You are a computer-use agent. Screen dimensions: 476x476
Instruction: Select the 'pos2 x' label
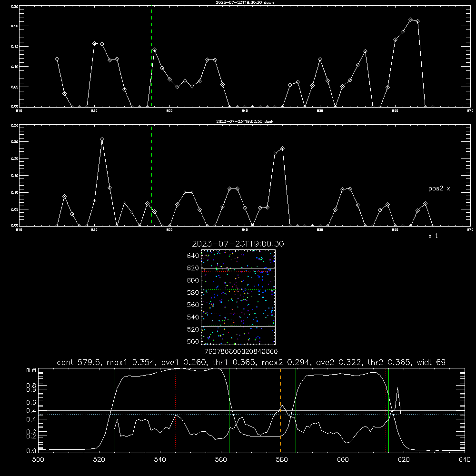tap(439, 188)
